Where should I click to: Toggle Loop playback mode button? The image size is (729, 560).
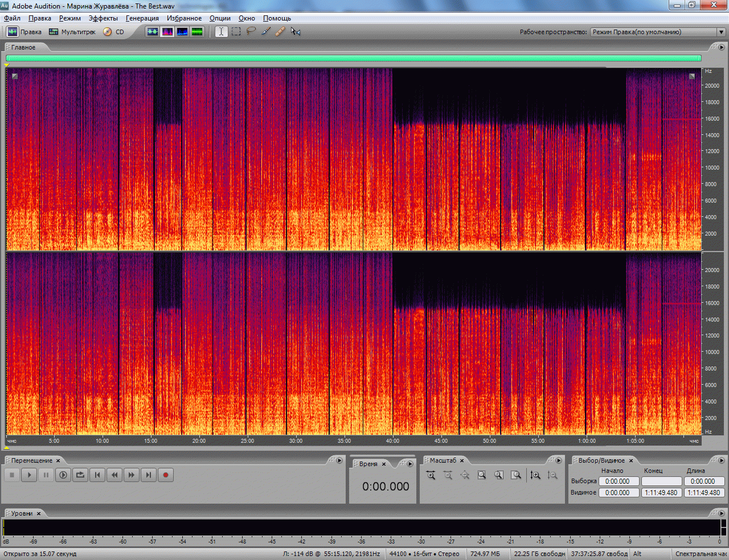pyautogui.click(x=80, y=475)
